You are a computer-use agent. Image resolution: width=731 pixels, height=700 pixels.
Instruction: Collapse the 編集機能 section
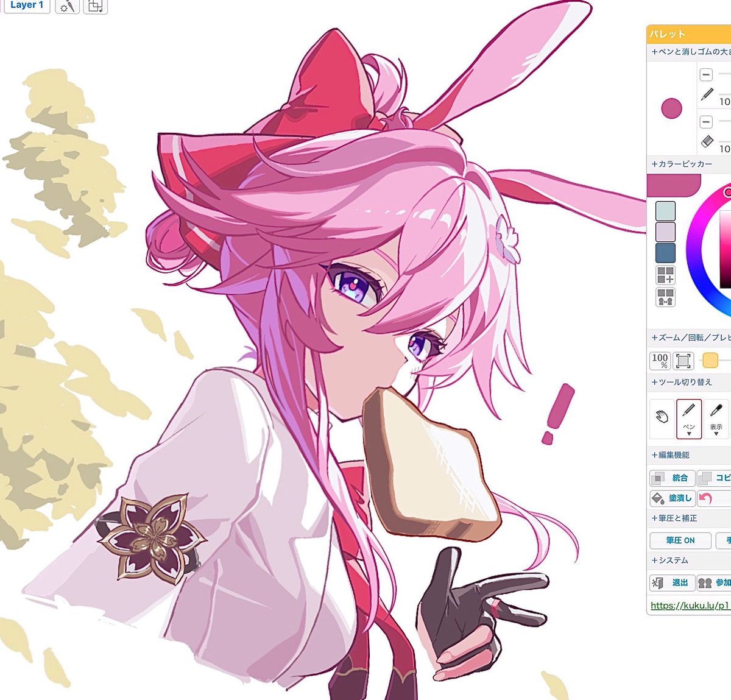[x=689, y=454]
